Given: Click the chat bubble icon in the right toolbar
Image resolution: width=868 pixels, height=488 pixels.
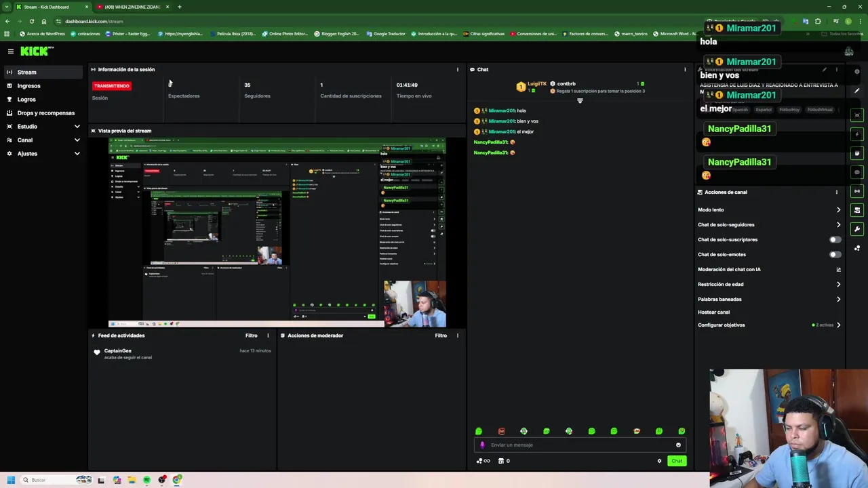Looking at the screenshot, I should click(x=857, y=172).
